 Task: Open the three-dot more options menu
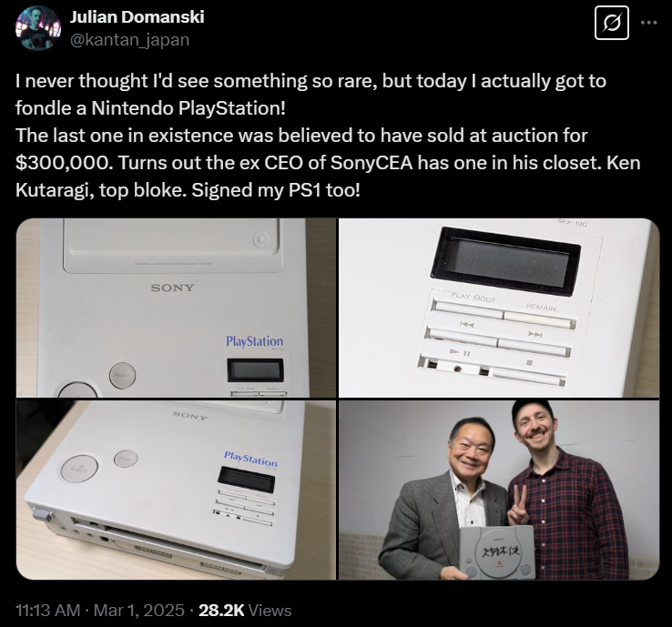(x=649, y=23)
